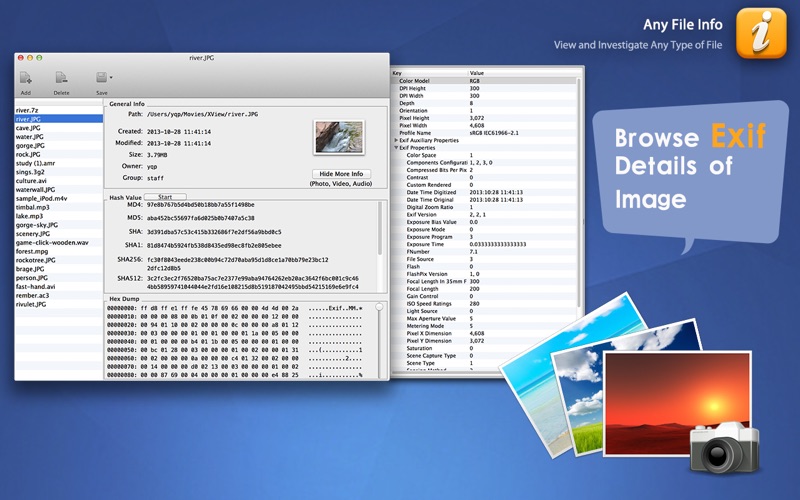Select the FNumber row
Screen dimensions: 800x500
pos(484,252)
